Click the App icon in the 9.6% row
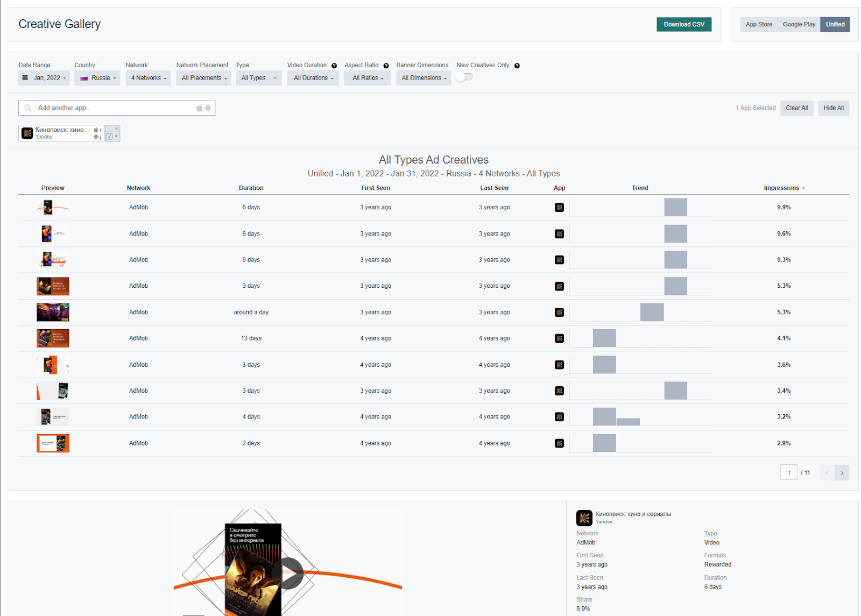The height and width of the screenshot is (616, 861). pyautogui.click(x=560, y=234)
